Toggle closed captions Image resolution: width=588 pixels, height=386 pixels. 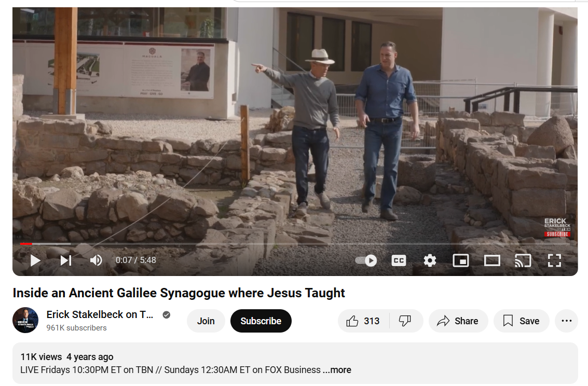pos(399,260)
